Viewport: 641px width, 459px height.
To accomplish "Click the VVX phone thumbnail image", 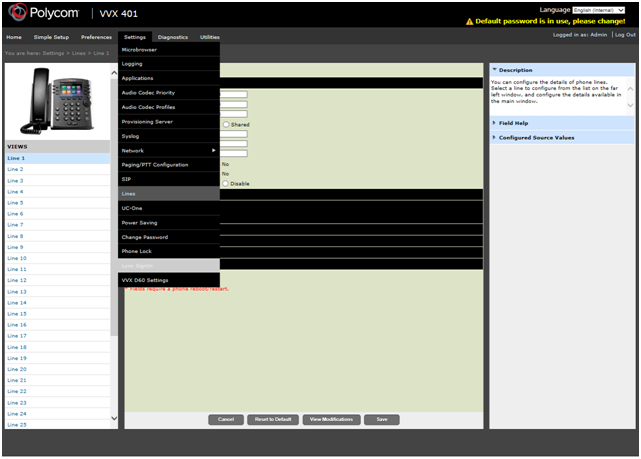I will 57,102.
